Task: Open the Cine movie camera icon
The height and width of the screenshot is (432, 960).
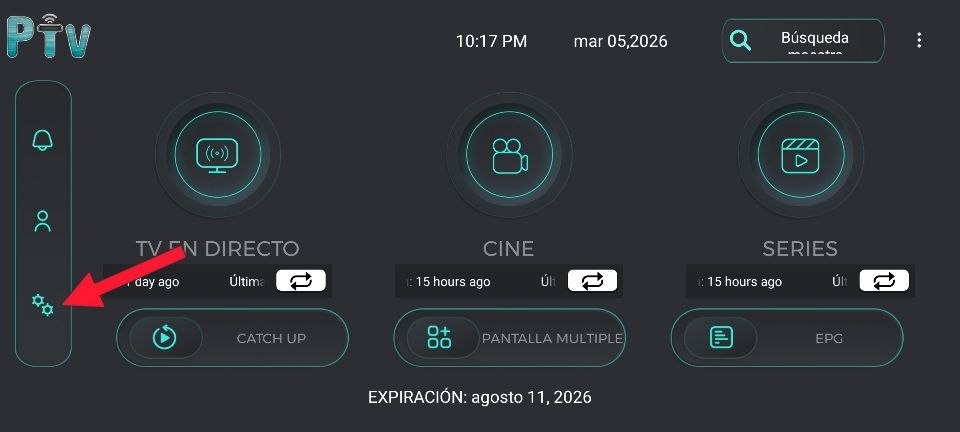Action: 509,154
